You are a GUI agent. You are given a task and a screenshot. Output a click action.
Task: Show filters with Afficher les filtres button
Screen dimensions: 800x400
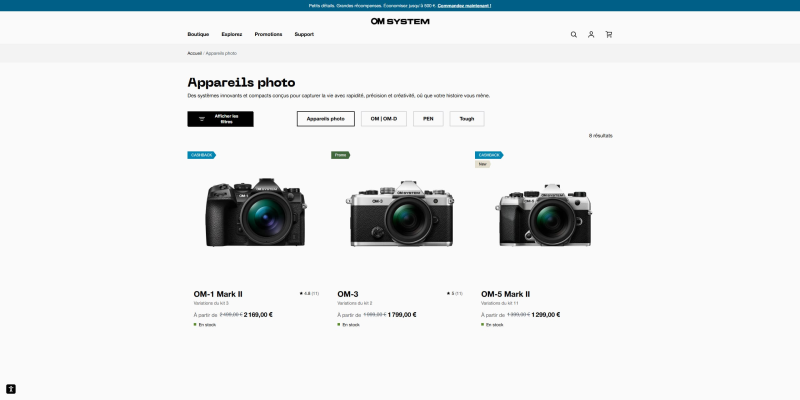coord(220,119)
